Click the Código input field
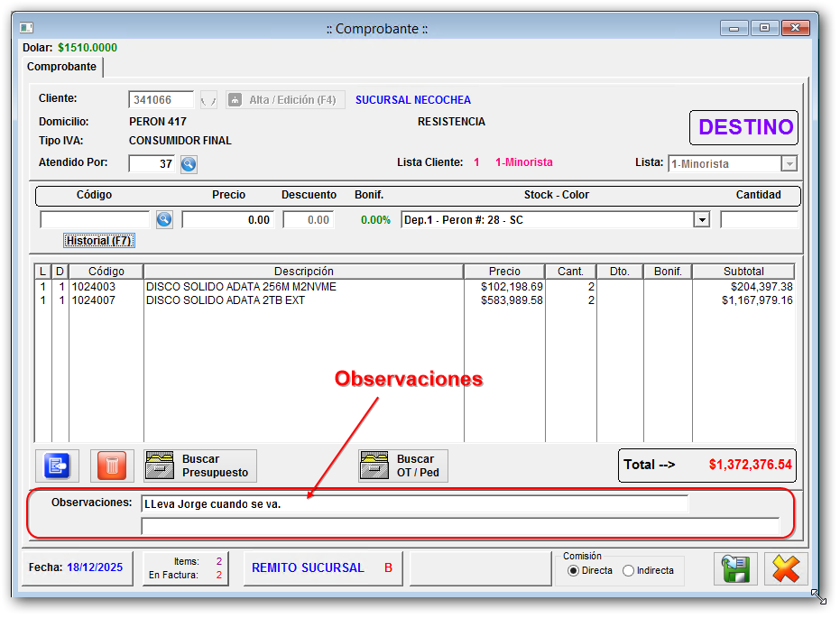The image size is (840, 618). click(x=95, y=219)
